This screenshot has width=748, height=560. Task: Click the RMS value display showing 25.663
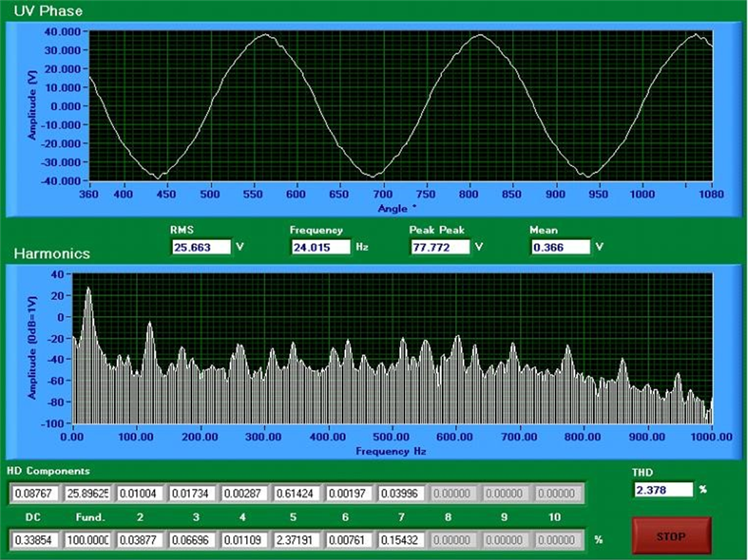201,247
